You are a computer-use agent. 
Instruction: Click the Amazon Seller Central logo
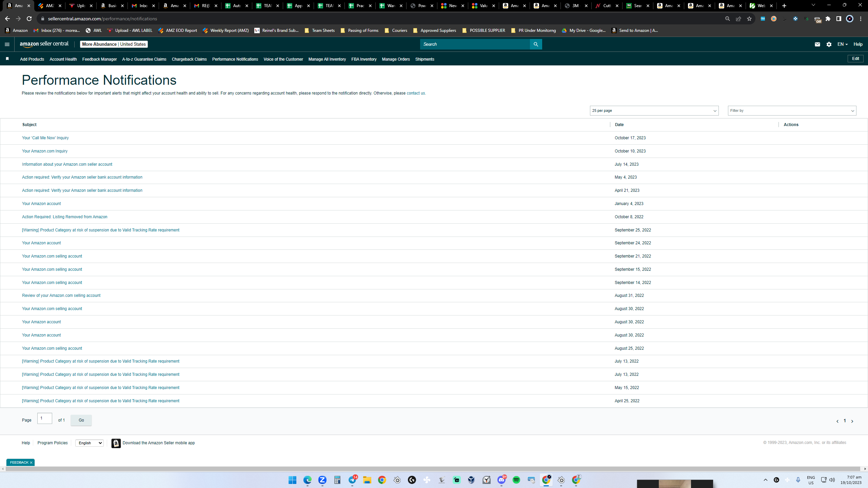(x=44, y=44)
